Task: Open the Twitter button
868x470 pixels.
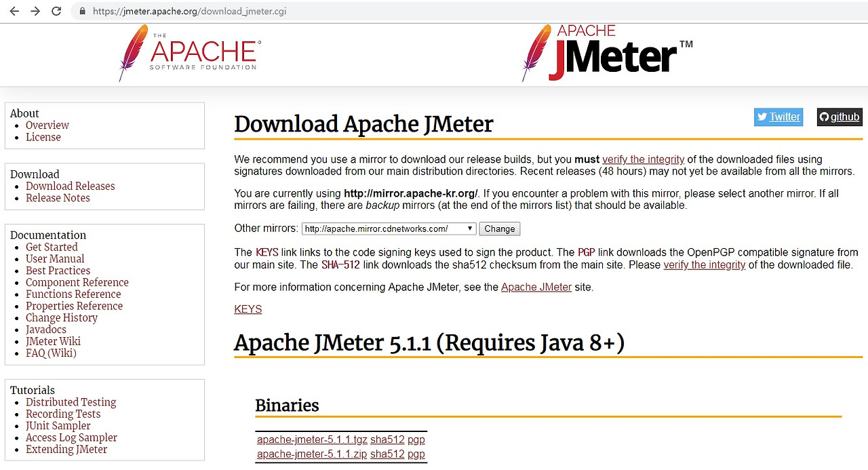Action: point(778,117)
